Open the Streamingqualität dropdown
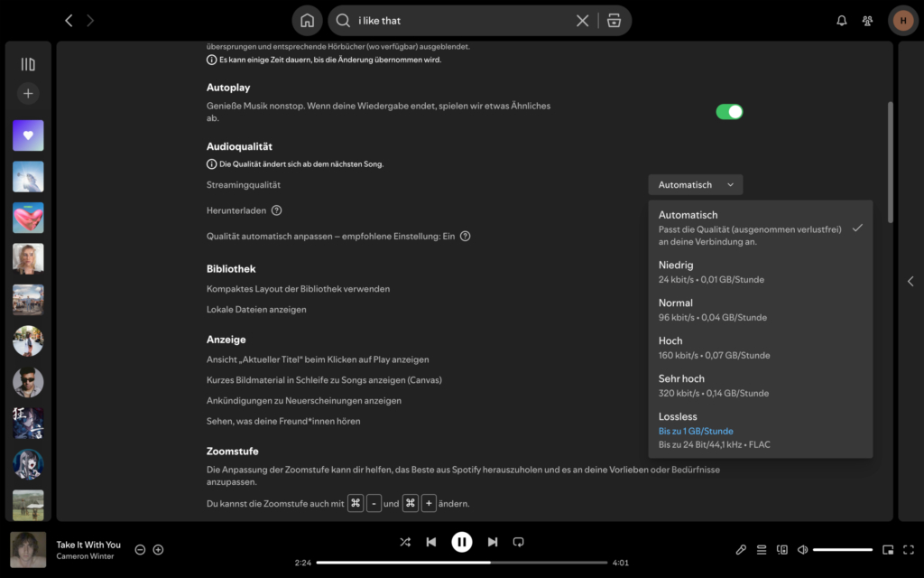Viewport: 924px width, 578px height. click(695, 184)
